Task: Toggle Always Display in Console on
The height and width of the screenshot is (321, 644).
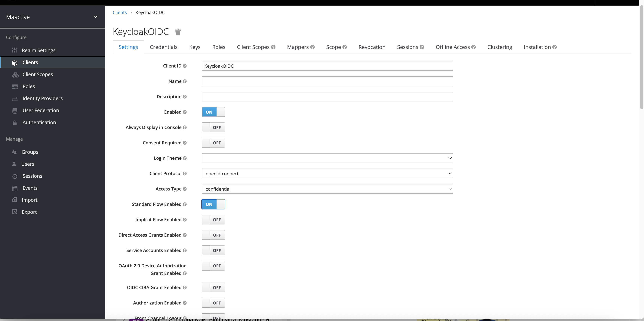Action: (213, 127)
